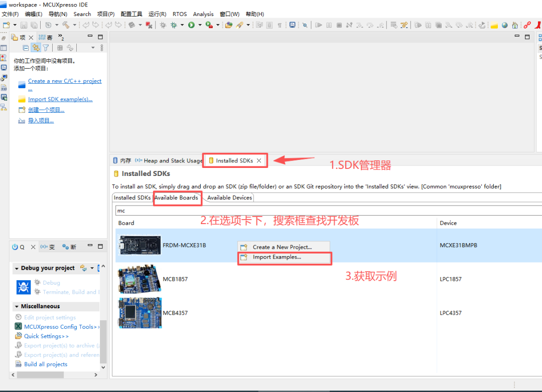Switch to the Available Devices tab
The width and height of the screenshot is (542, 392).
[229, 198]
